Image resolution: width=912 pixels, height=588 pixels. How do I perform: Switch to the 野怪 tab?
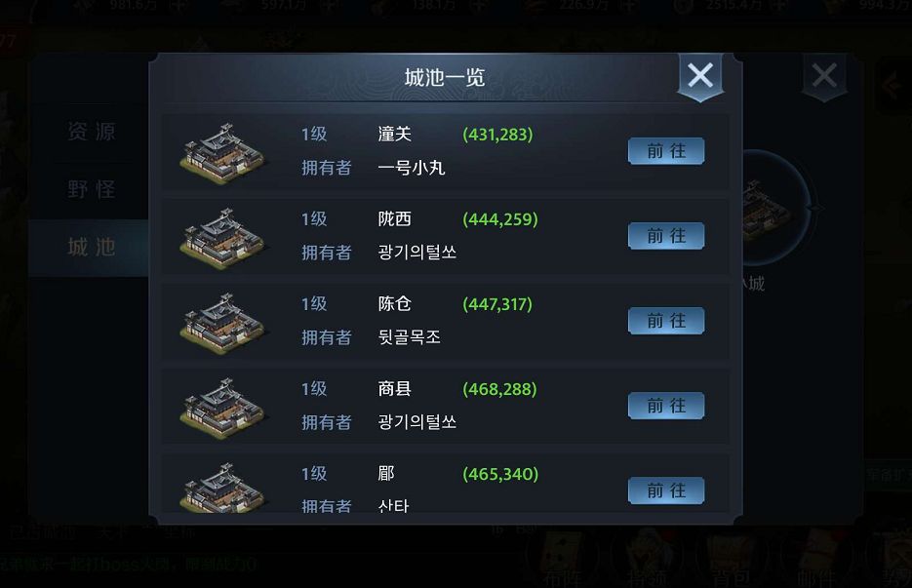[x=92, y=189]
